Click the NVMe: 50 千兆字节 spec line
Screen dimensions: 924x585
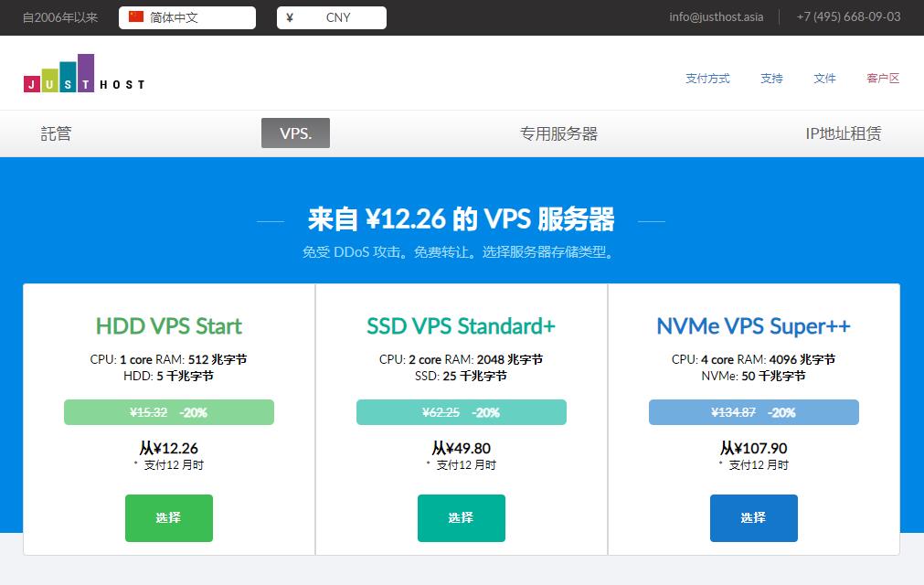(753, 376)
